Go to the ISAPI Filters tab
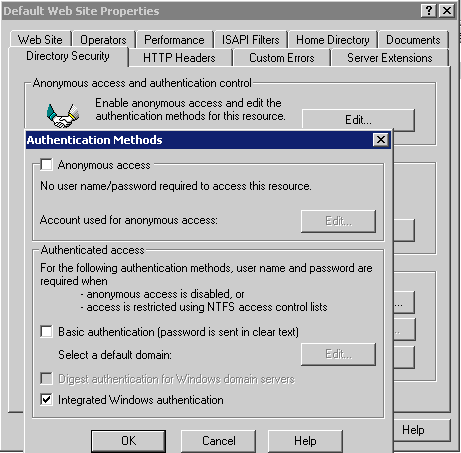Viewport: 461px width, 453px height. 251,40
